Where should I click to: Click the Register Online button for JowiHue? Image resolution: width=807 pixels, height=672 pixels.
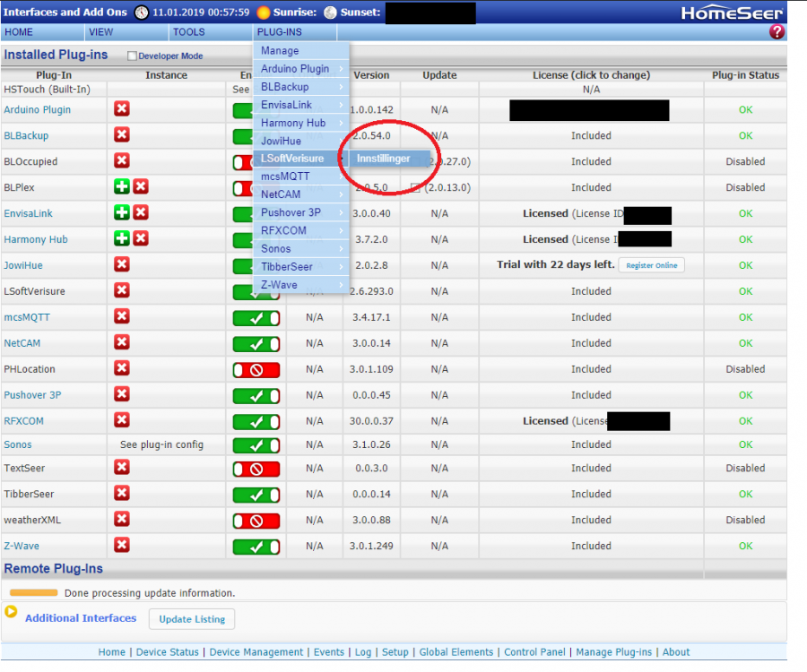651,265
